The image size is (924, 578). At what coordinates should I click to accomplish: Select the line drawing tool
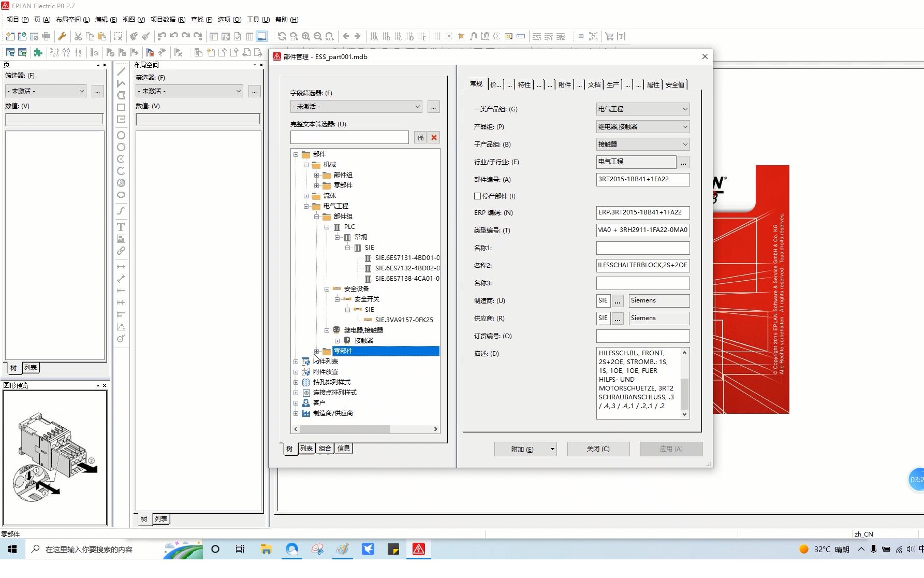121,71
